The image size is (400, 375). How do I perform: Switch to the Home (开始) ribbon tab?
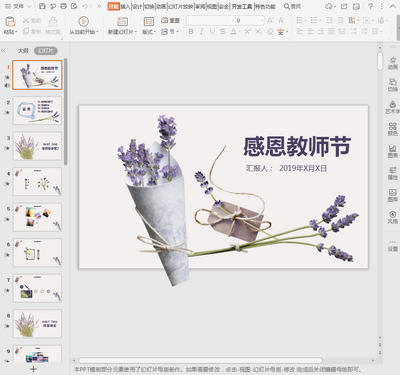click(x=113, y=6)
